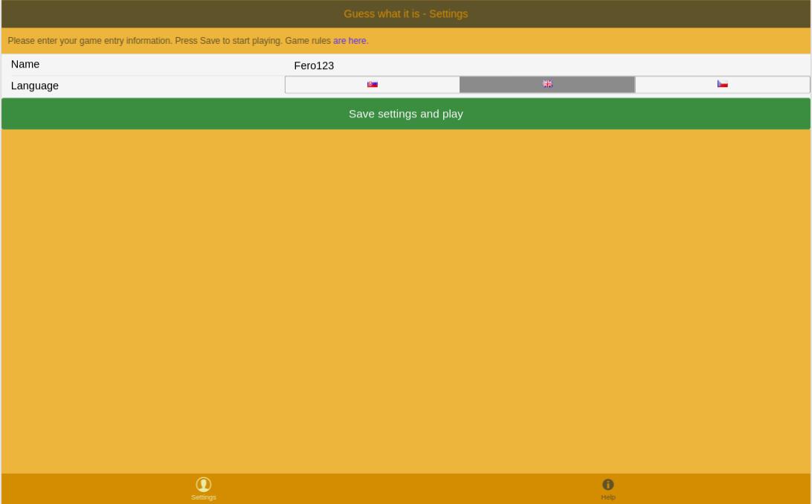Click the Name field containing Fero123
812x504 pixels.
[x=547, y=65]
